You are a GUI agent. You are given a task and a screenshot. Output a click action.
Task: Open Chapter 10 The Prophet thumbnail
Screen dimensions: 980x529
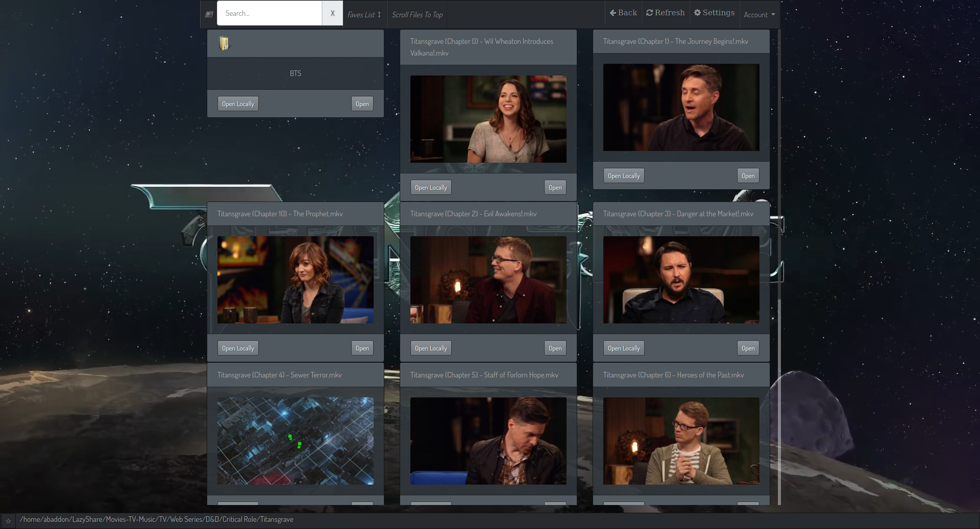click(x=296, y=280)
